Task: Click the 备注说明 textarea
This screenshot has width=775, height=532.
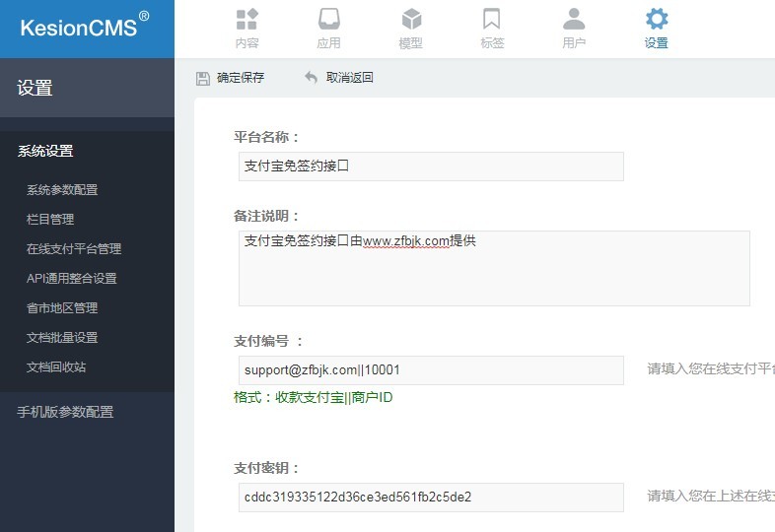Action: (x=494, y=268)
